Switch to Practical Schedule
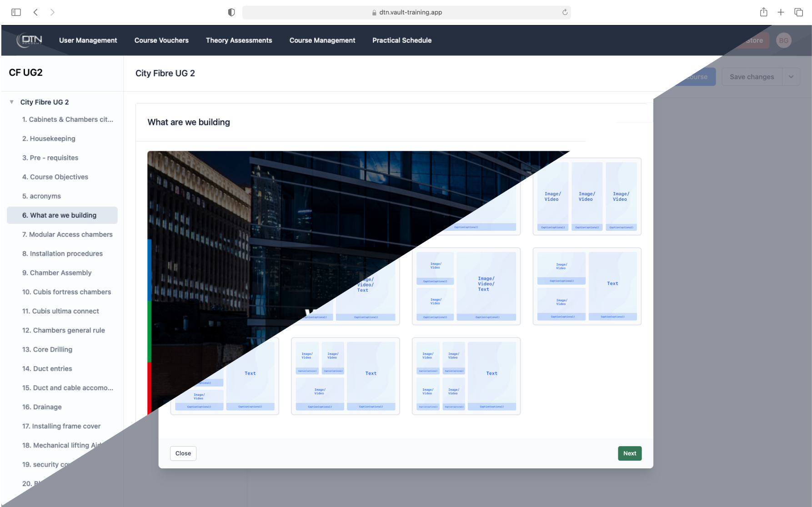 (402, 40)
